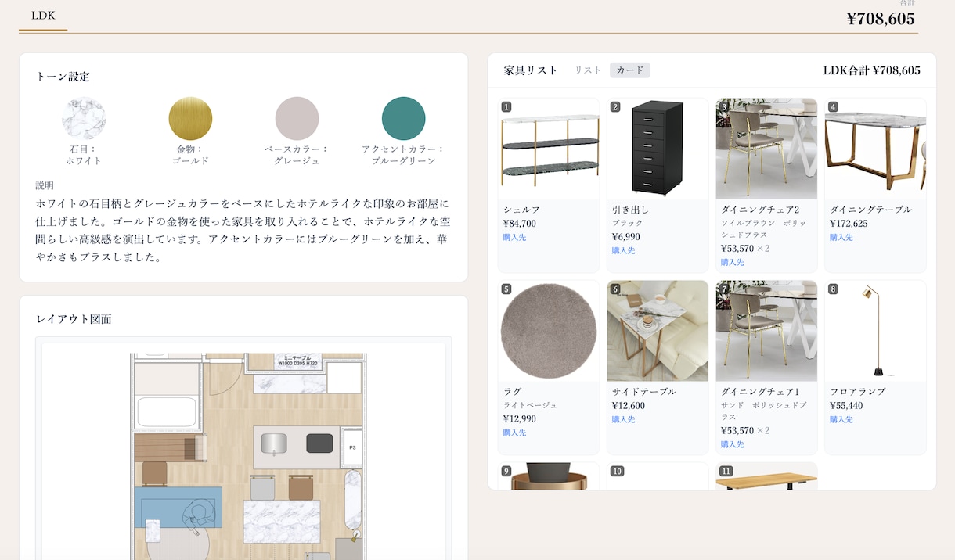Open the round ラグ product image
The image size is (955, 560).
549,331
